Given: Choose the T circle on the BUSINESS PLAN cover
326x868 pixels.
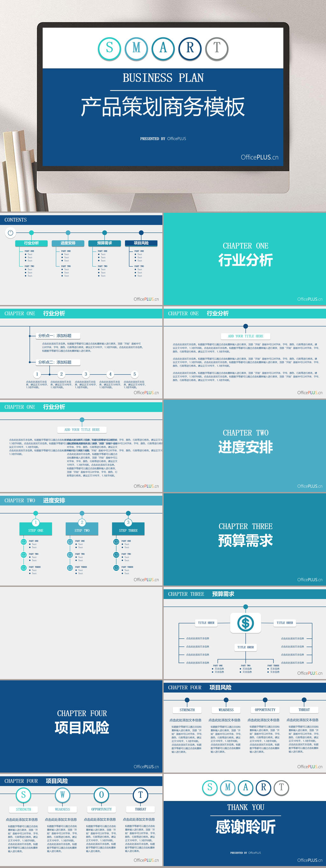Looking at the screenshot, I should (217, 49).
